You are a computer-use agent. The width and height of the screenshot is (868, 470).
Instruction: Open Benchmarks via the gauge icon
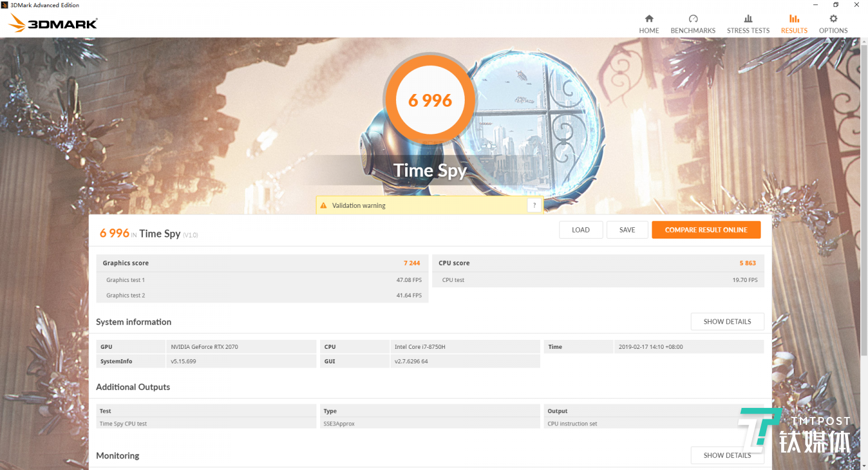click(693, 19)
